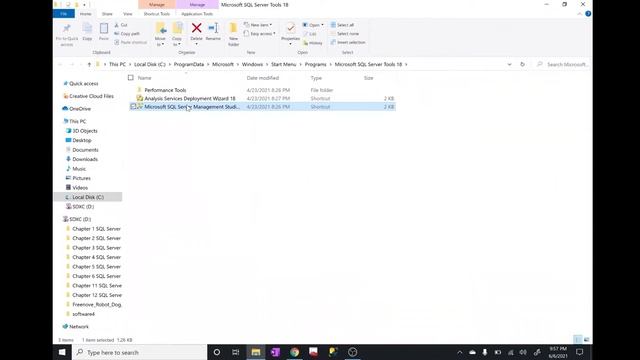640x360 pixels.
Task: Click Select none in ribbon
Action: (345, 33)
